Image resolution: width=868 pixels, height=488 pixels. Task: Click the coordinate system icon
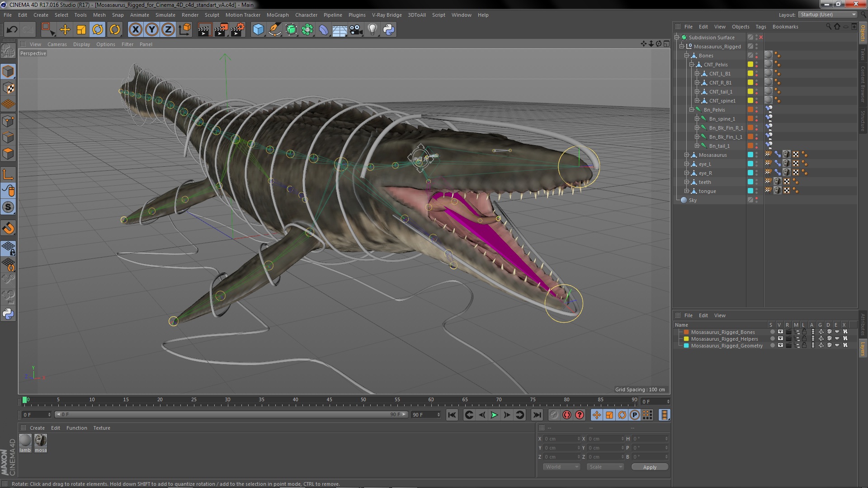185,30
